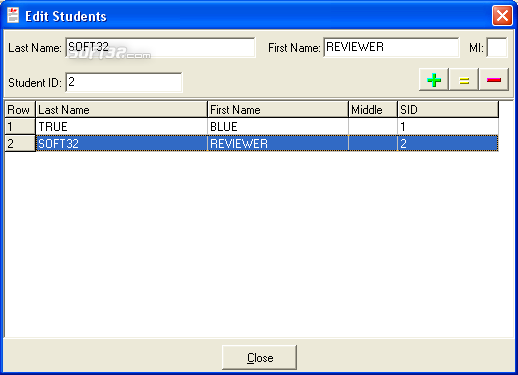This screenshot has height=375, width=518.
Task: Click the First Name column header
Action: click(x=278, y=109)
